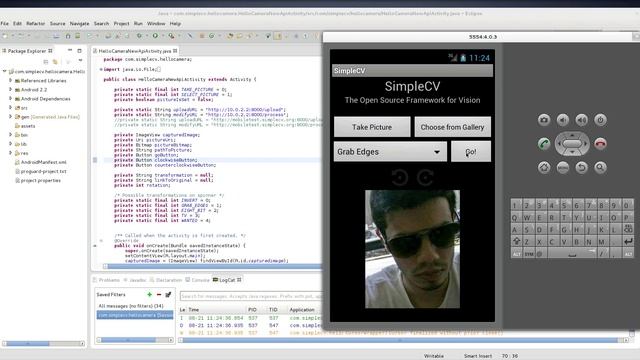Click the green Run toolbar button
640x360 pixels.
pyautogui.click(x=155, y=36)
